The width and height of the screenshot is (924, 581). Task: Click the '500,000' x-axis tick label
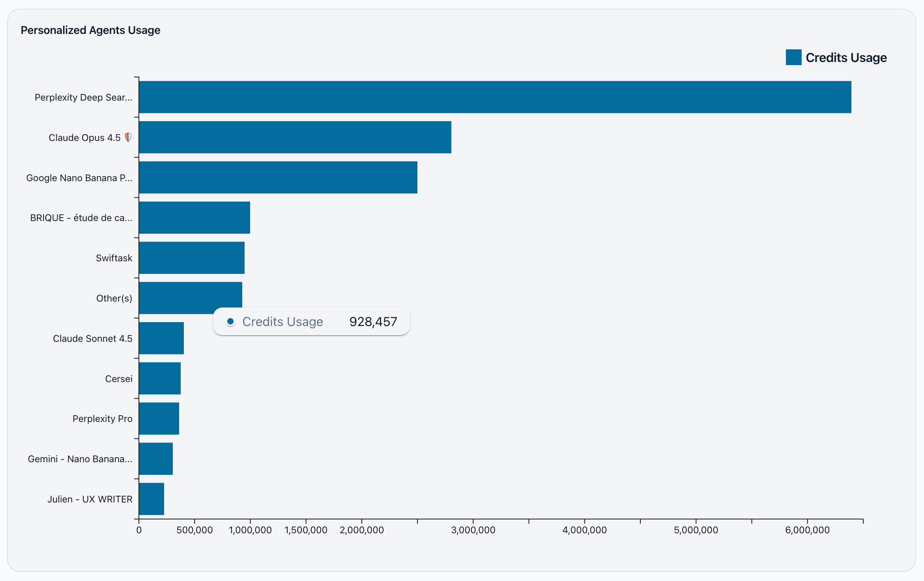pyautogui.click(x=195, y=530)
